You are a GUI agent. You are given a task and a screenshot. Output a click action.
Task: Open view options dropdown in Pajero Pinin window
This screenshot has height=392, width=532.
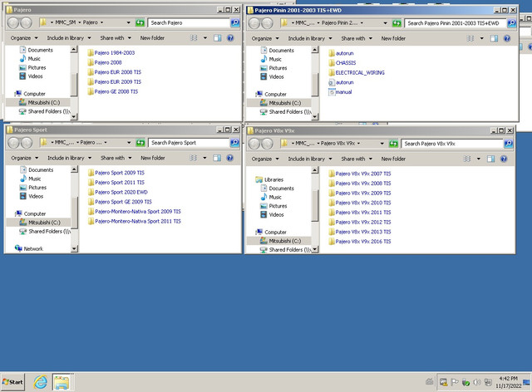pos(482,39)
